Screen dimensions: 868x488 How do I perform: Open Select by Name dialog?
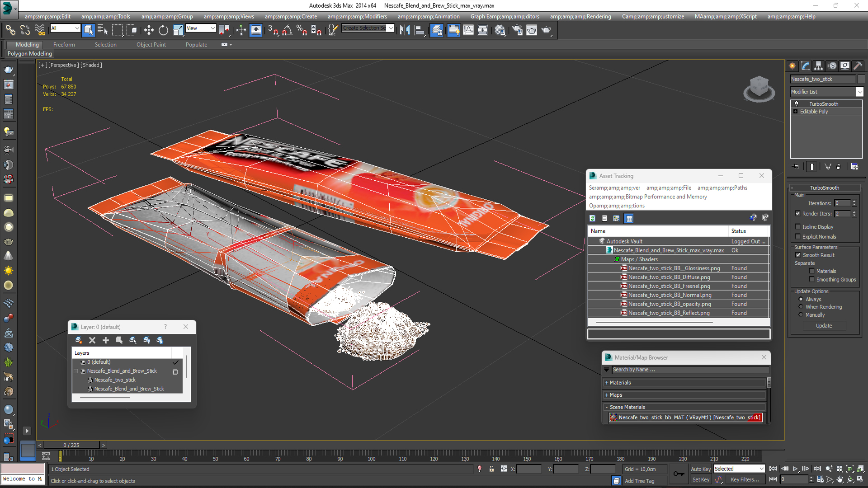coord(103,30)
